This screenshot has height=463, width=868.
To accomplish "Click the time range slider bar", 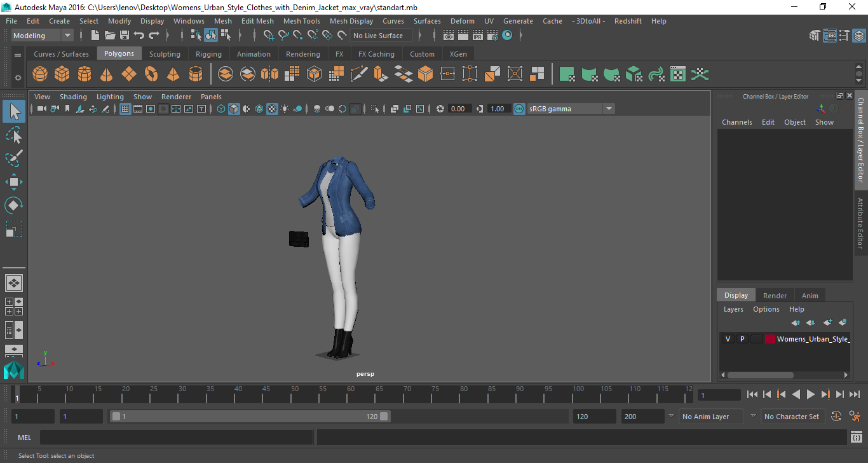I will click(250, 417).
